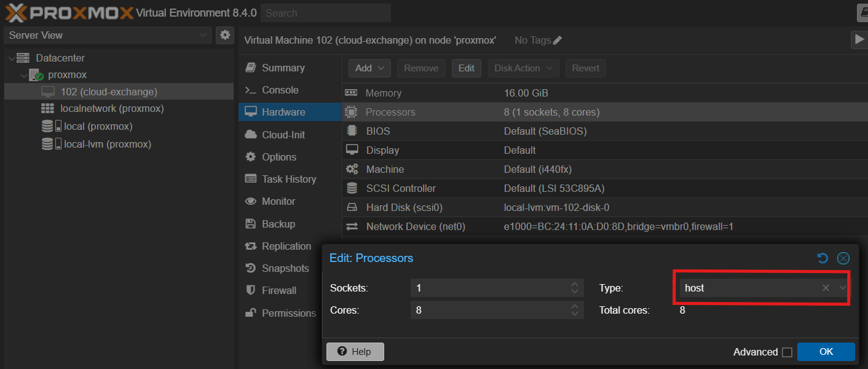This screenshot has height=369, width=868.
Task: Close the Edit Processors dialog
Action: click(843, 258)
